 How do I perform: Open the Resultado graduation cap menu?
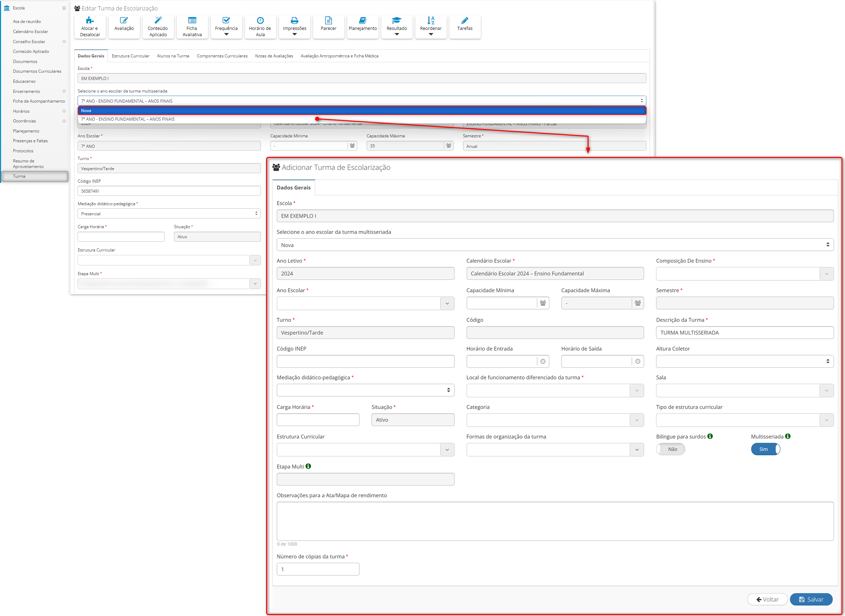(x=396, y=26)
